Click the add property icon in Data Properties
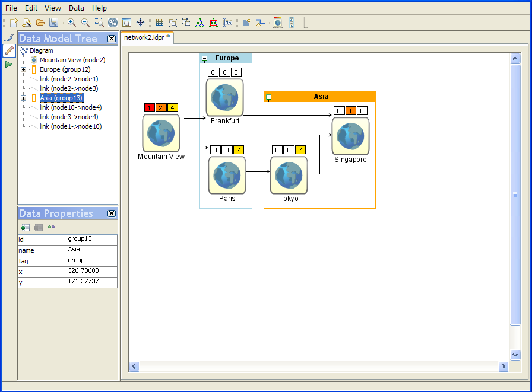532x392 pixels. (25, 227)
